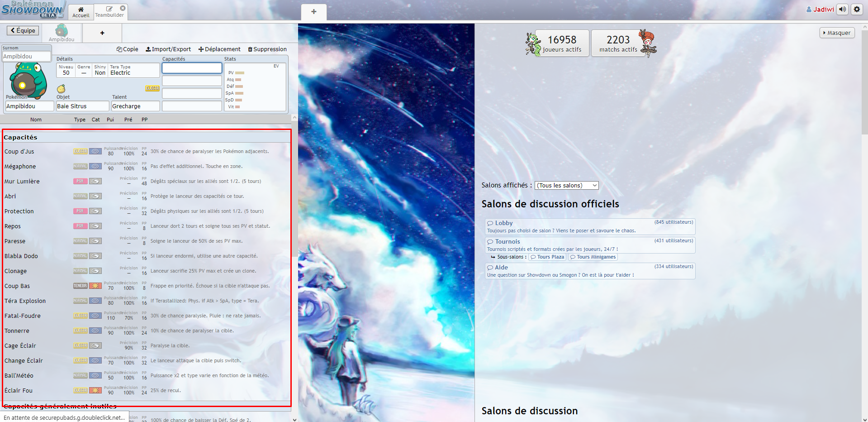Open the options gear menu
Screen dimensions: 868x422
(857, 9)
